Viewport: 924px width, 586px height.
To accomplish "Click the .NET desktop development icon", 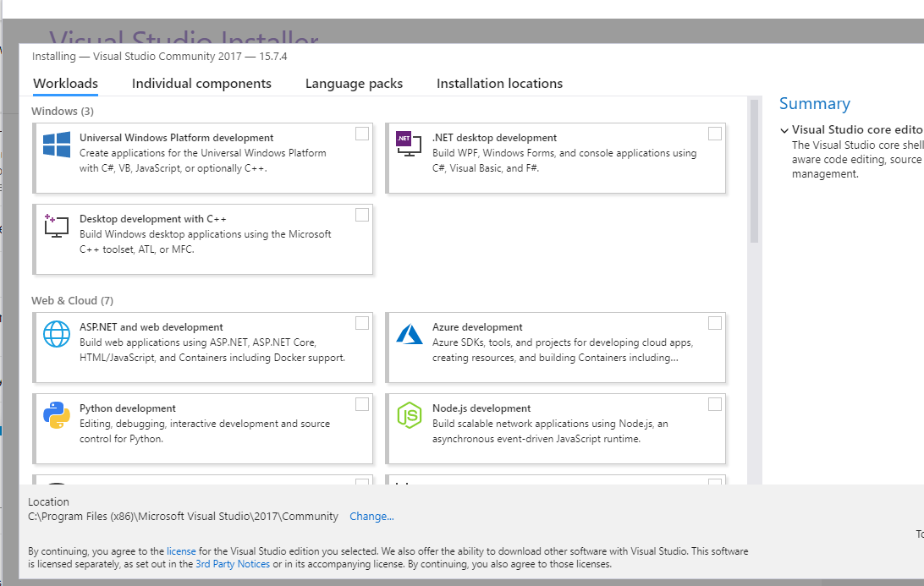I will tap(409, 144).
